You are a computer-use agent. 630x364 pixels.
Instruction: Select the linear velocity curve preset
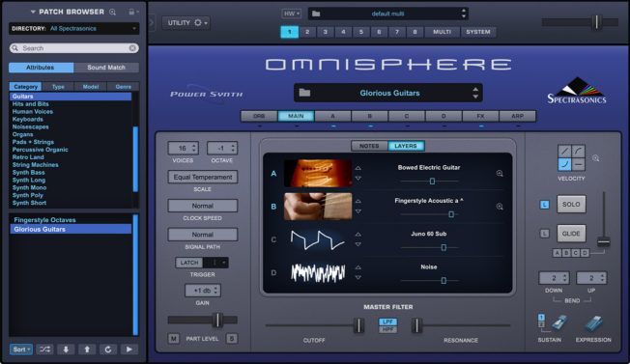564,152
